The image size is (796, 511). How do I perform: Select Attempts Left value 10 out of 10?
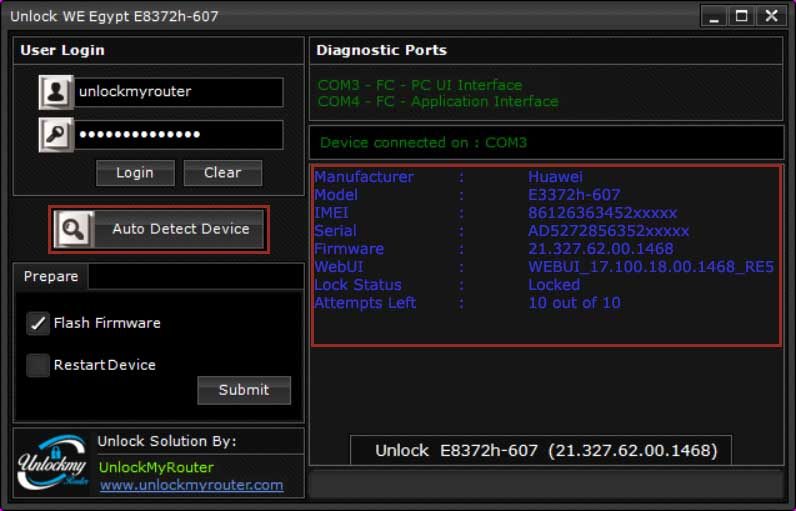tap(574, 303)
